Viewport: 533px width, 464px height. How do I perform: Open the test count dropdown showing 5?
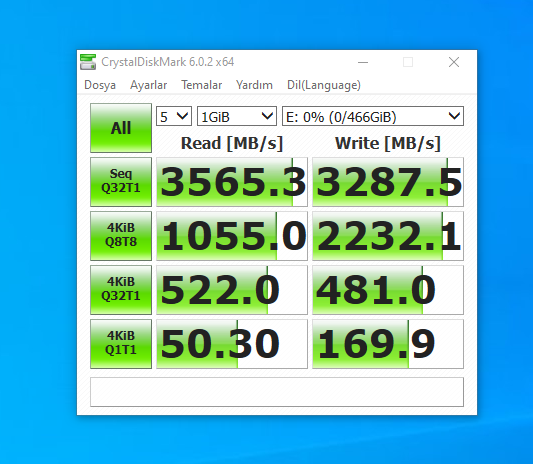pyautogui.click(x=174, y=117)
